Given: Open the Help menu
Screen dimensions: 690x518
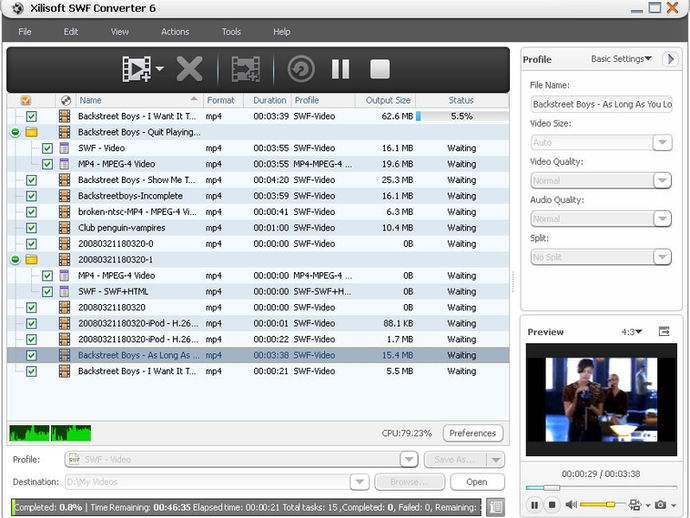Looking at the screenshot, I should pyautogui.click(x=282, y=32).
